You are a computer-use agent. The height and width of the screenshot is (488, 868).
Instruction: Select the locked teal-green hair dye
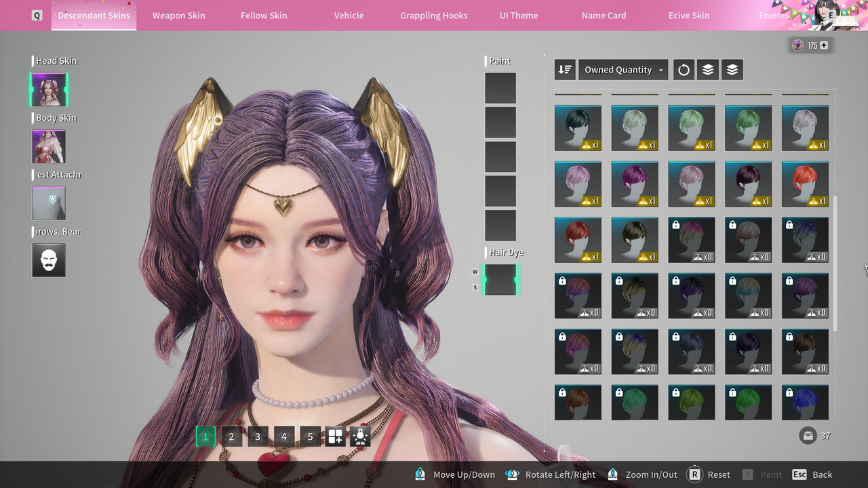[635, 403]
